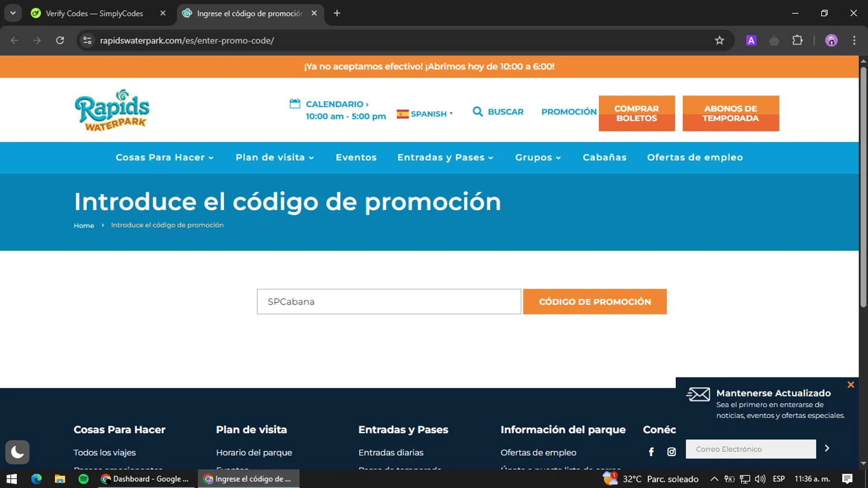Open Todos los viajes footer link

click(105, 453)
